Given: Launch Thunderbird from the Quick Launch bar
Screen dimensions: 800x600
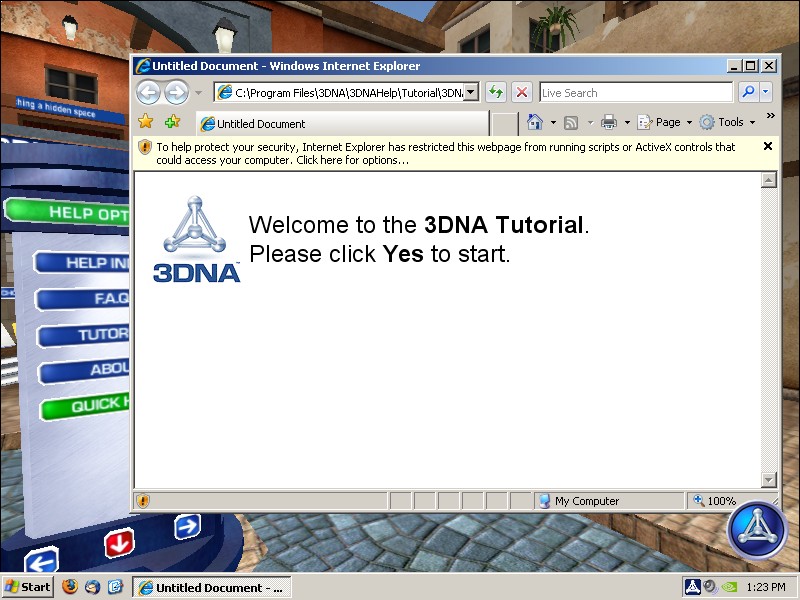Looking at the screenshot, I should pyautogui.click(x=92, y=587).
